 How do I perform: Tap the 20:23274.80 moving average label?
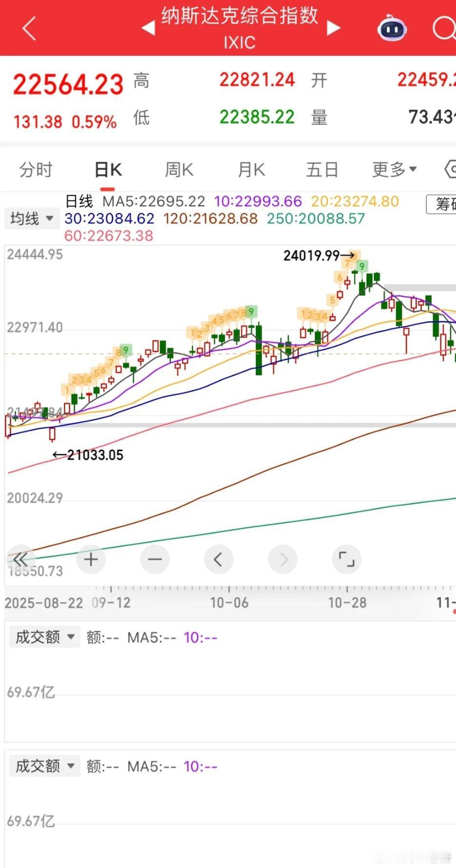pos(355,201)
